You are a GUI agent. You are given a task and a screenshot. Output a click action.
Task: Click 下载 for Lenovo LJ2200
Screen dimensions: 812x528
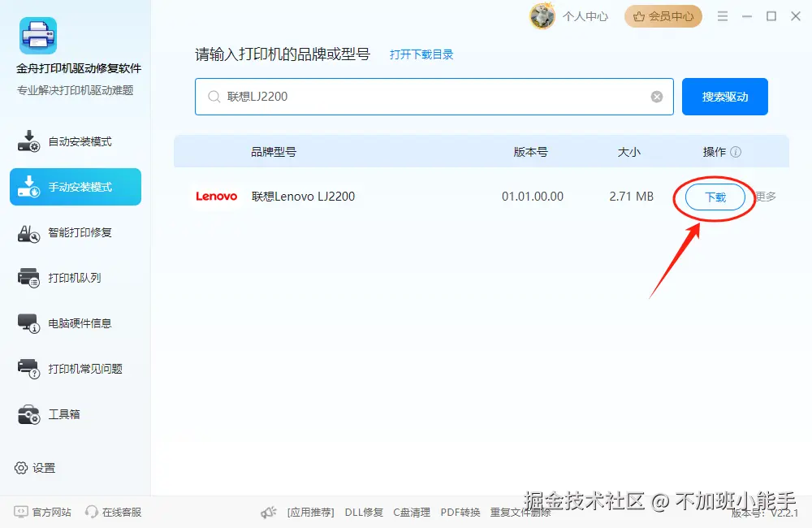coord(715,197)
